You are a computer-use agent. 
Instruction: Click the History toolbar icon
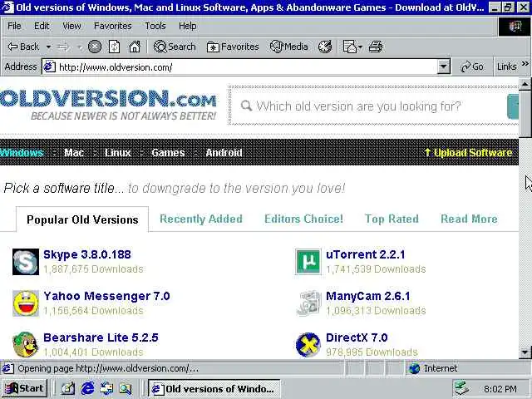pos(325,47)
